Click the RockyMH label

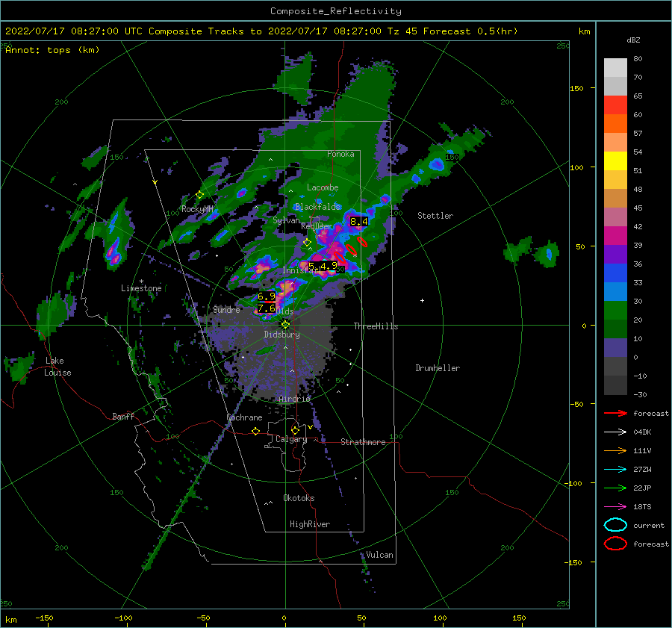tap(197, 209)
